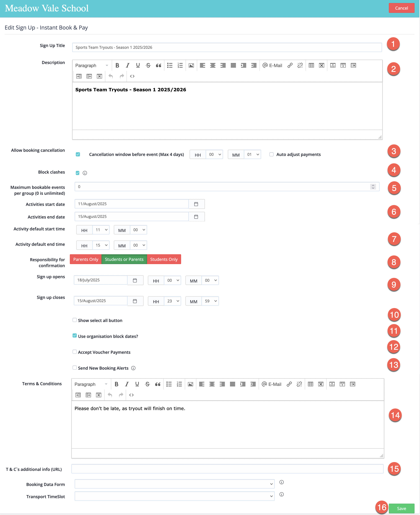This screenshot has height=515, width=420.
Task: View HTML source in Terms & Conditions editor
Action: click(x=131, y=395)
